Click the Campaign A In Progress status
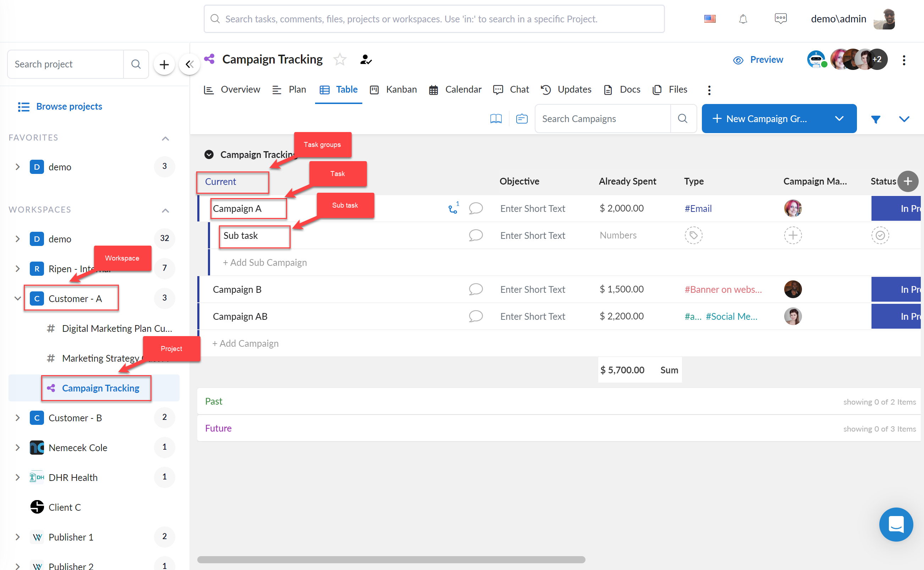This screenshot has width=924, height=570. pos(896,208)
